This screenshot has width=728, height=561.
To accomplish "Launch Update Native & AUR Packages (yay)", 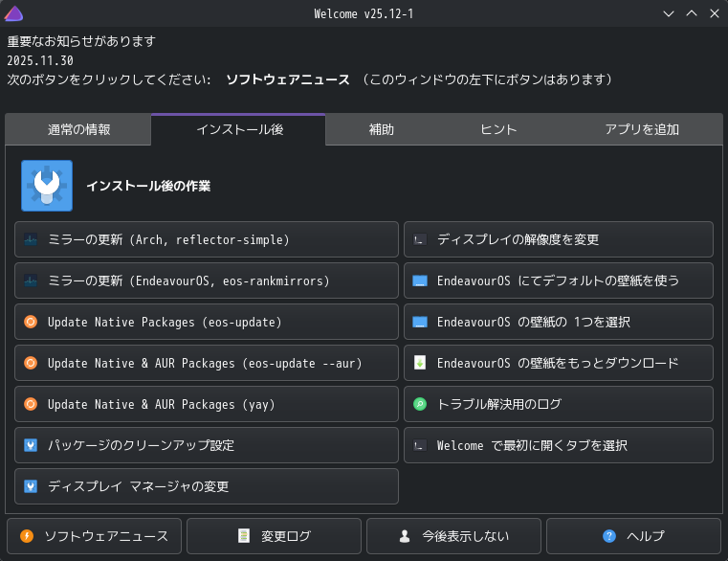I will [x=207, y=405].
